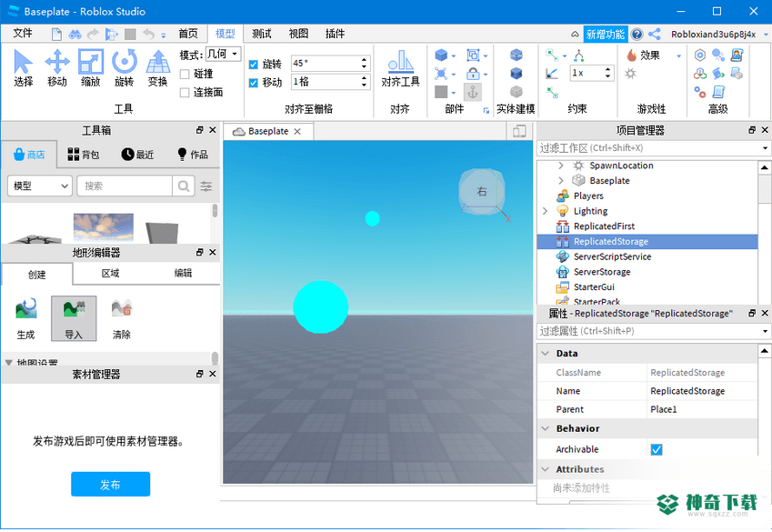Pick the 旋转 (Rotate) tool

(x=124, y=68)
